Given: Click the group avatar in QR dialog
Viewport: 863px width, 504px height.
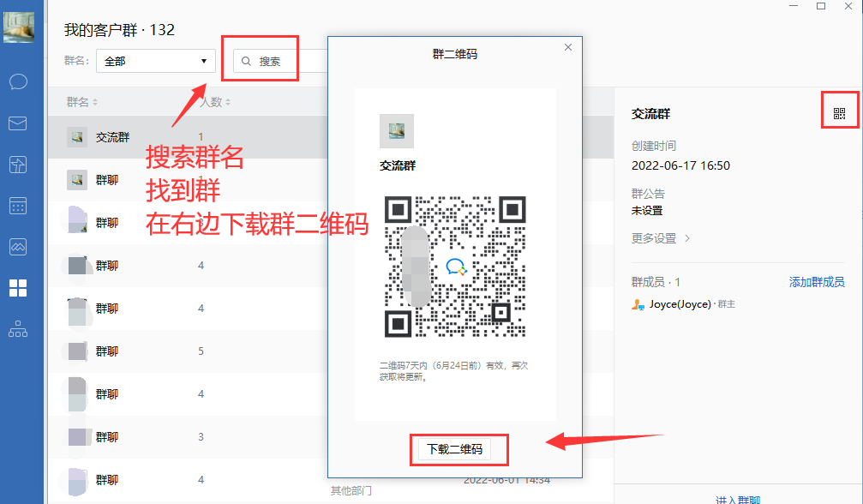Looking at the screenshot, I should 396,131.
